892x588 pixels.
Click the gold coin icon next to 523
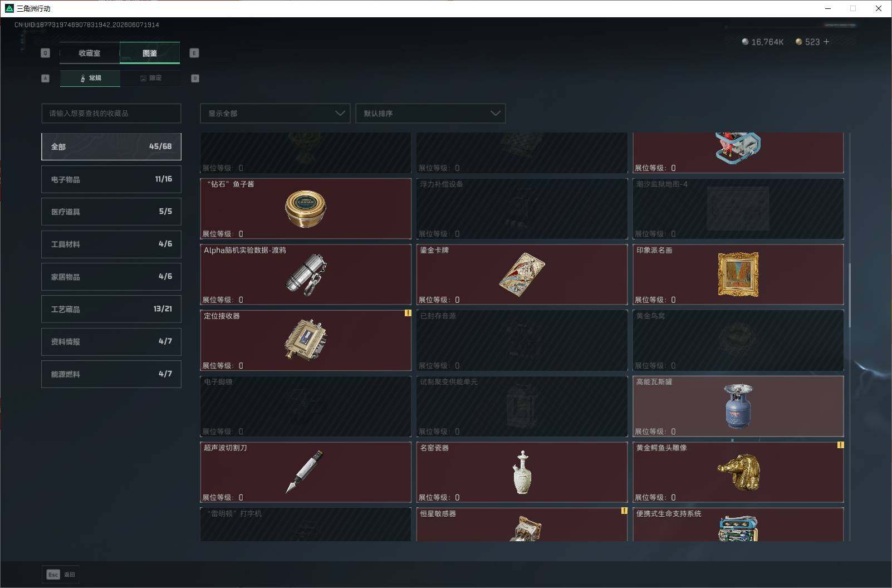[x=798, y=42]
